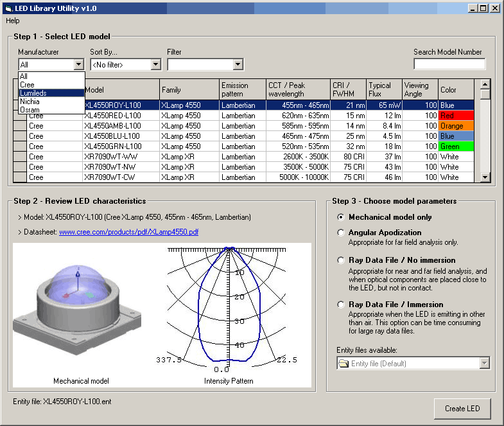This screenshot has width=504, height=426.
Task: Select Ray Data File / Immersion option
Action: coord(390,305)
